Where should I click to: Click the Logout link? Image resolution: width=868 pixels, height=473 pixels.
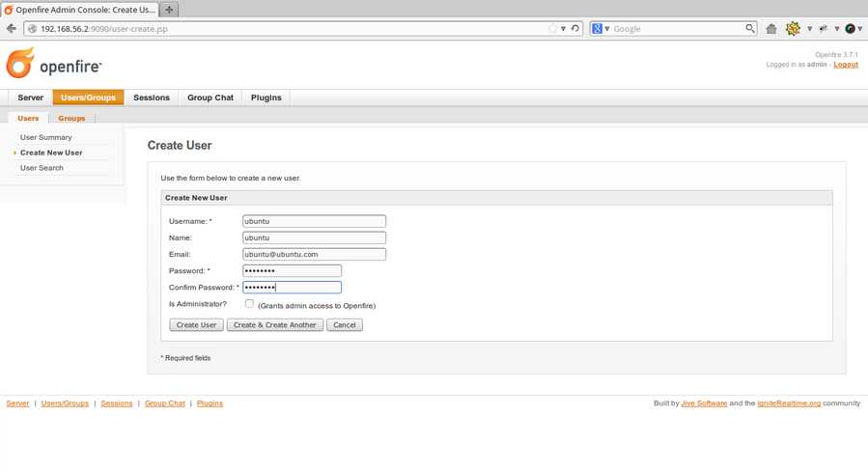pos(846,65)
